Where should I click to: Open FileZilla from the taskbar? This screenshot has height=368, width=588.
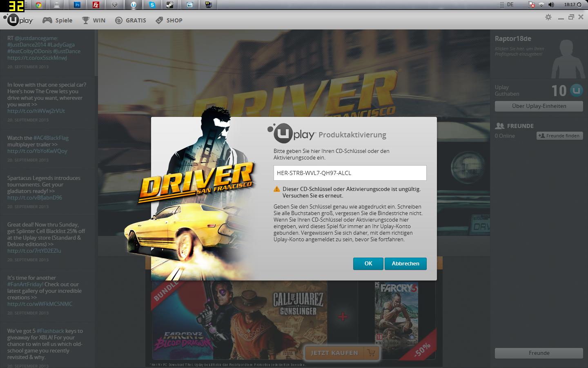(x=96, y=5)
